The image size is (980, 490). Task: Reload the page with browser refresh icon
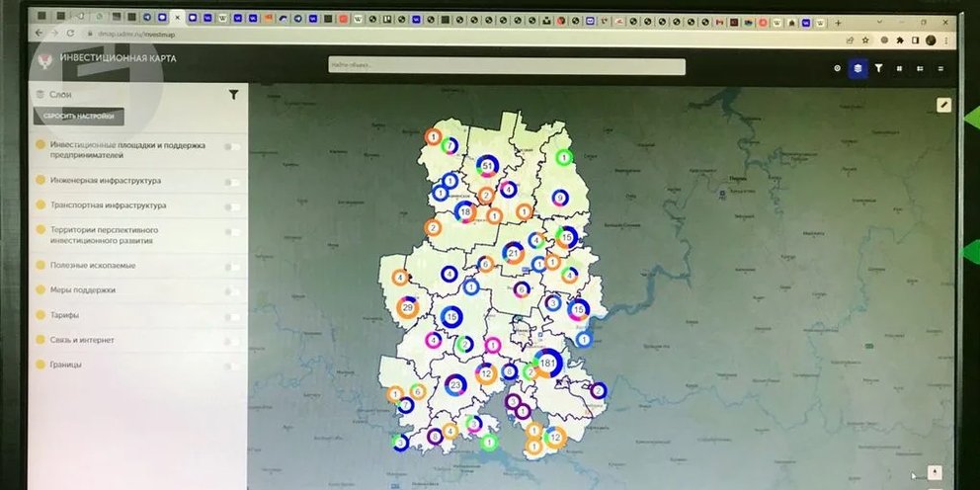[70, 34]
